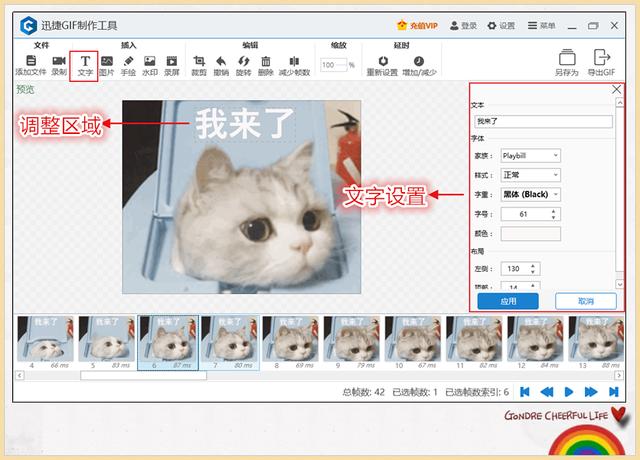Open the 菜单 hamburger menu
This screenshot has width=640, height=460.
[541, 26]
